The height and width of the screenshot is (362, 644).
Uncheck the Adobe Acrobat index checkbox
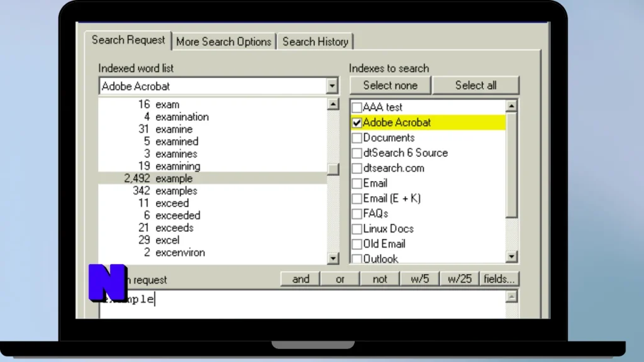click(x=357, y=123)
